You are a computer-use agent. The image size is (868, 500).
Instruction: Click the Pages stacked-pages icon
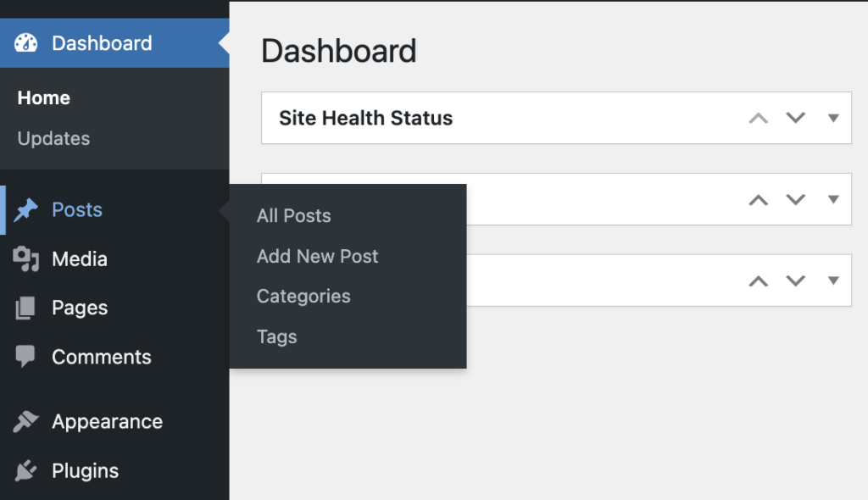(x=23, y=308)
